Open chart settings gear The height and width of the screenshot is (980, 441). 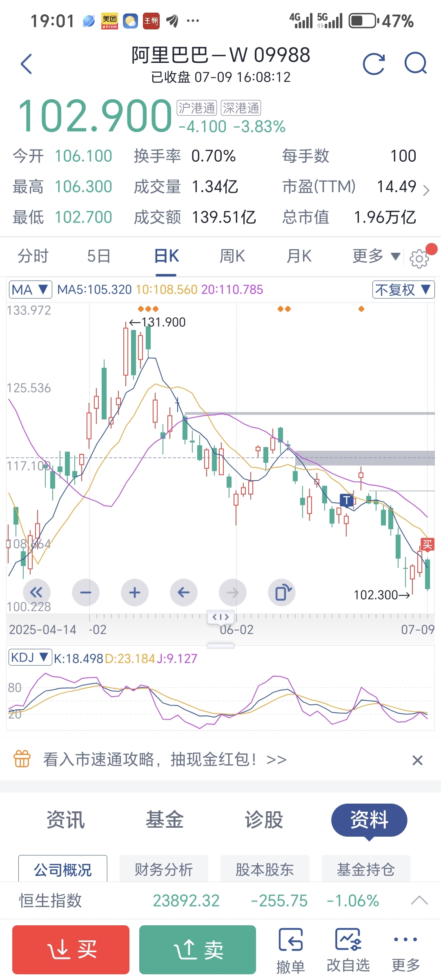point(419,258)
